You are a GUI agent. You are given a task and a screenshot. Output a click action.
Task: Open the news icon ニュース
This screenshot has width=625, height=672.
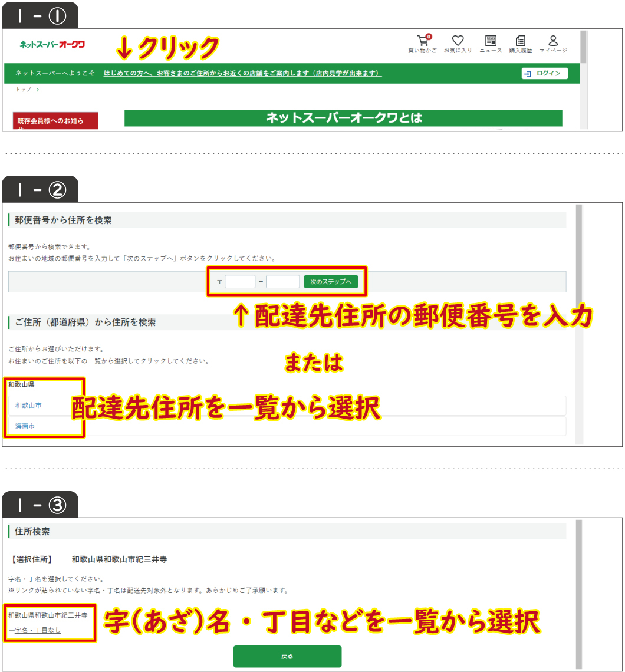491,44
